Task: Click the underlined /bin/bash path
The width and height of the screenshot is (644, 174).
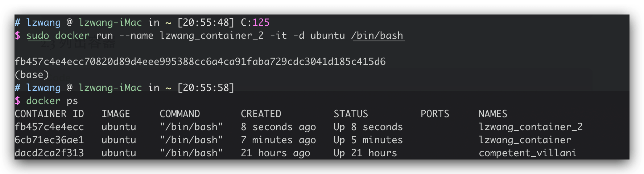Action: [x=377, y=36]
